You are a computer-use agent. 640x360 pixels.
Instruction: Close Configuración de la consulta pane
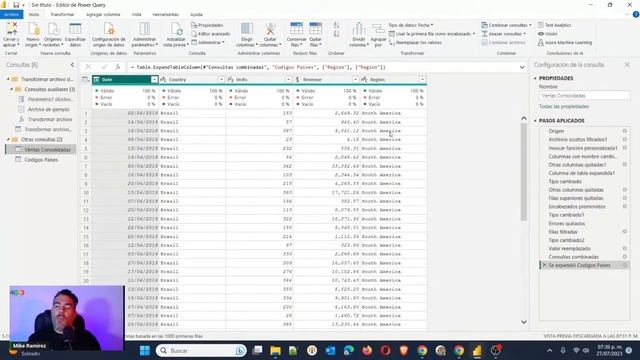pyautogui.click(x=627, y=65)
